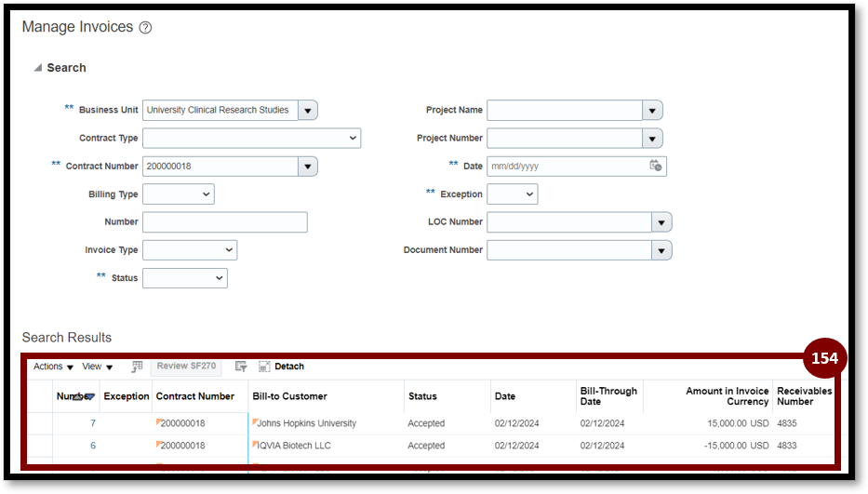
Task: Open Status dropdown in search form
Action: point(185,278)
